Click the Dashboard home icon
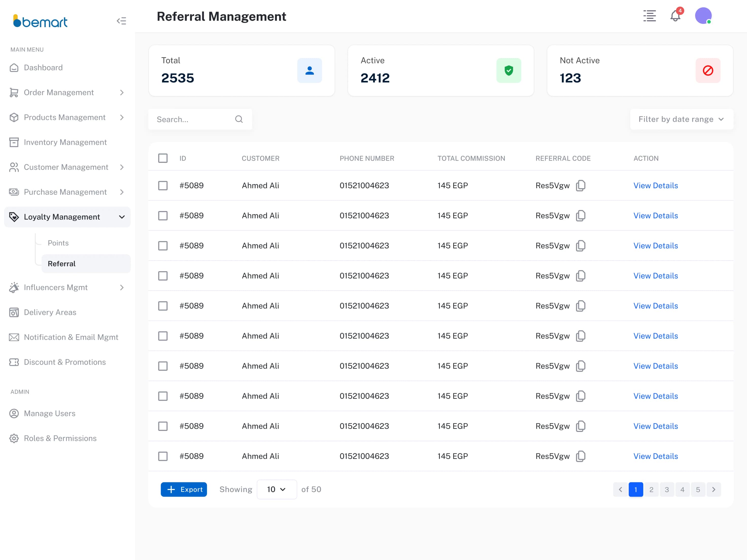The width and height of the screenshot is (747, 560). 14,67
